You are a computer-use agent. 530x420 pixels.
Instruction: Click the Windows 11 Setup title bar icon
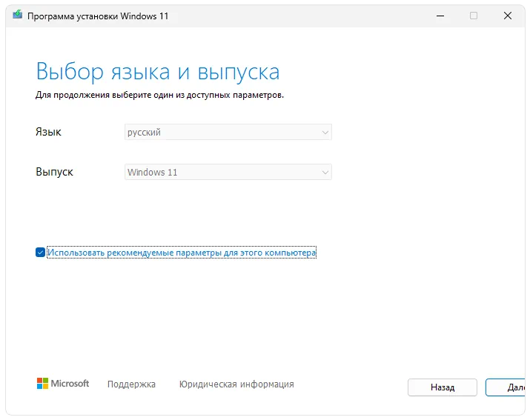pyautogui.click(x=18, y=15)
